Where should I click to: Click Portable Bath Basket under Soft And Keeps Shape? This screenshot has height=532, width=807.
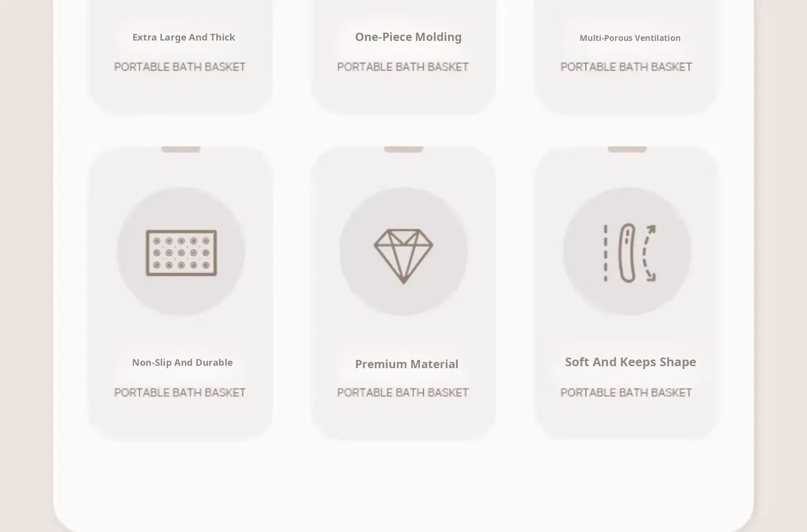[x=626, y=393]
